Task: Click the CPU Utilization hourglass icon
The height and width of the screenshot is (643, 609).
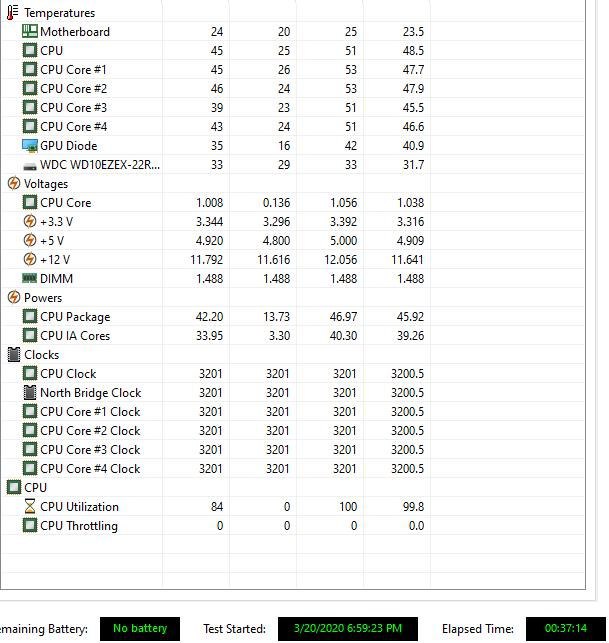Action: (x=30, y=506)
